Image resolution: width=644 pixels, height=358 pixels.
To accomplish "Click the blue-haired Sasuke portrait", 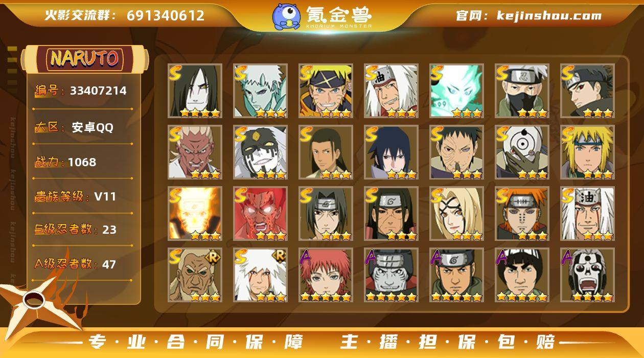I will coord(391,152).
